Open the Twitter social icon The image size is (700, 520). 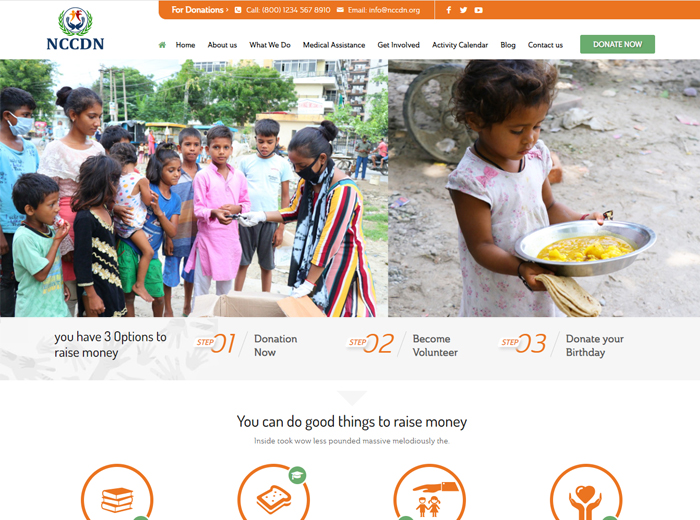[x=463, y=10]
